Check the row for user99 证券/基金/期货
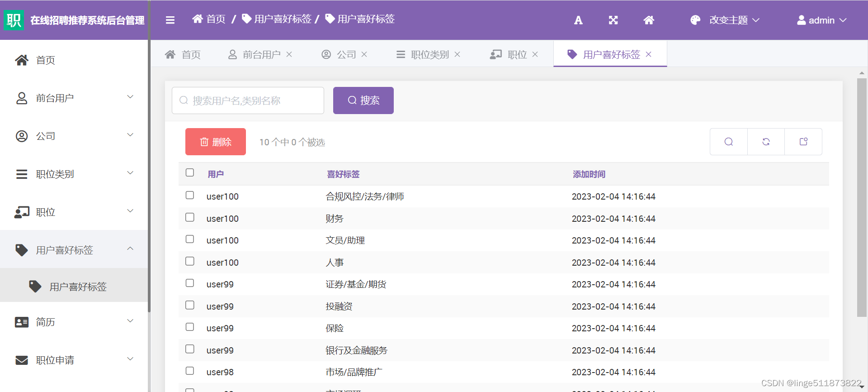 pyautogui.click(x=190, y=283)
